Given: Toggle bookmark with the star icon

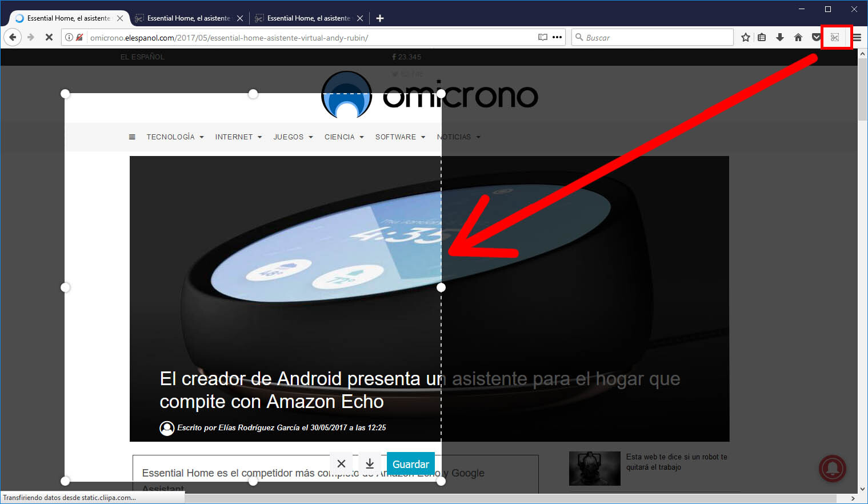Looking at the screenshot, I should 745,37.
